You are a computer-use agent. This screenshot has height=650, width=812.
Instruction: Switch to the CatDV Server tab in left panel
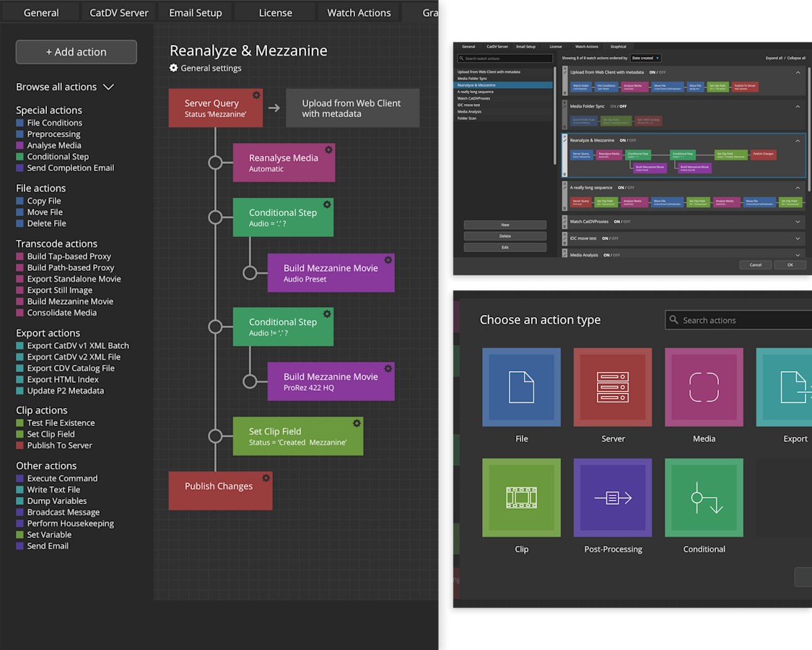point(119,12)
